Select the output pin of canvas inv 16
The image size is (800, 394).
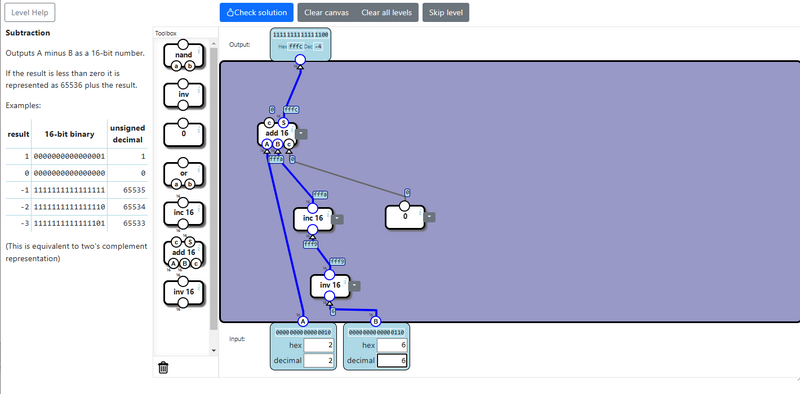[330, 275]
